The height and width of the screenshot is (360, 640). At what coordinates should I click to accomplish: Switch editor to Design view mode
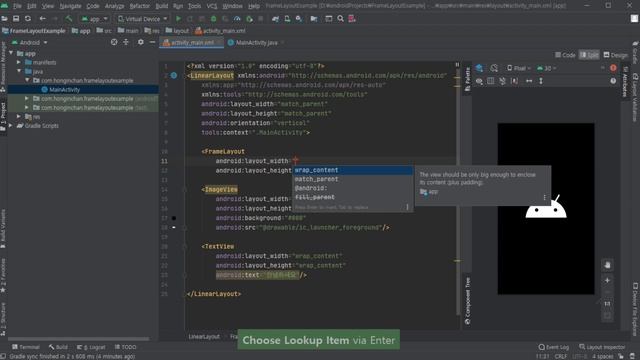(x=616, y=55)
